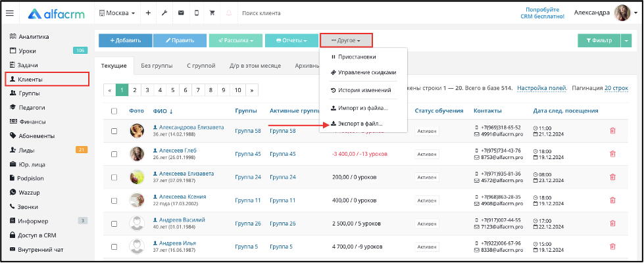644x263 pixels.
Task: Open the shopping cart icon
Action: [212, 13]
